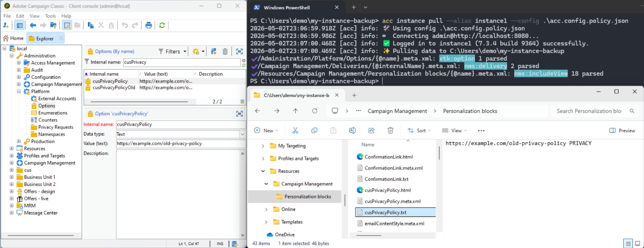
Task: Go back using Adobe Campaign's blue back arrow
Action: (x=33, y=25)
